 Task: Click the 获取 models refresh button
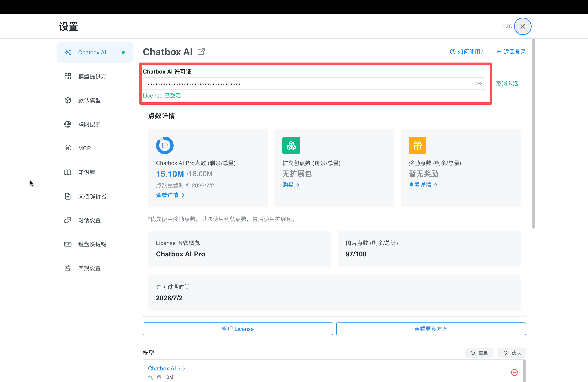coord(512,353)
